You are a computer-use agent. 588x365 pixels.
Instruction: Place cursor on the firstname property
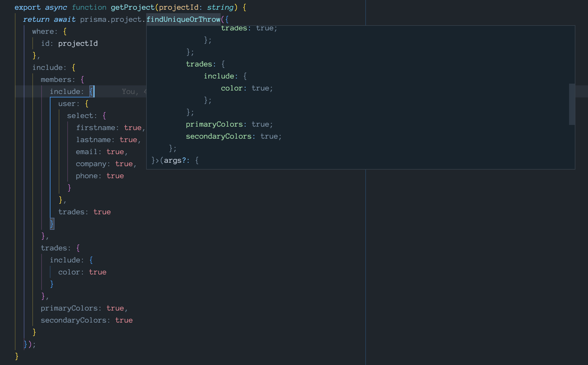[95, 128]
